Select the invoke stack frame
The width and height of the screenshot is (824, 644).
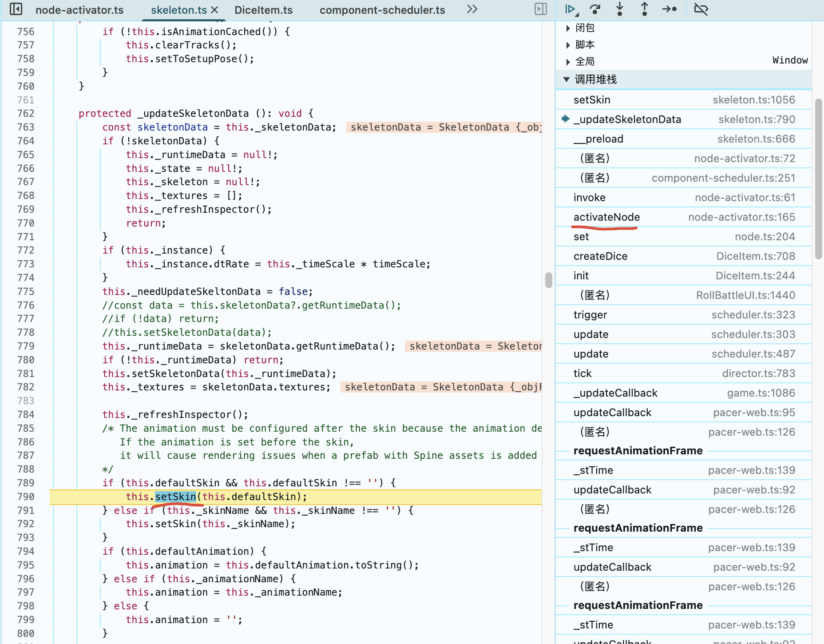[x=684, y=198]
